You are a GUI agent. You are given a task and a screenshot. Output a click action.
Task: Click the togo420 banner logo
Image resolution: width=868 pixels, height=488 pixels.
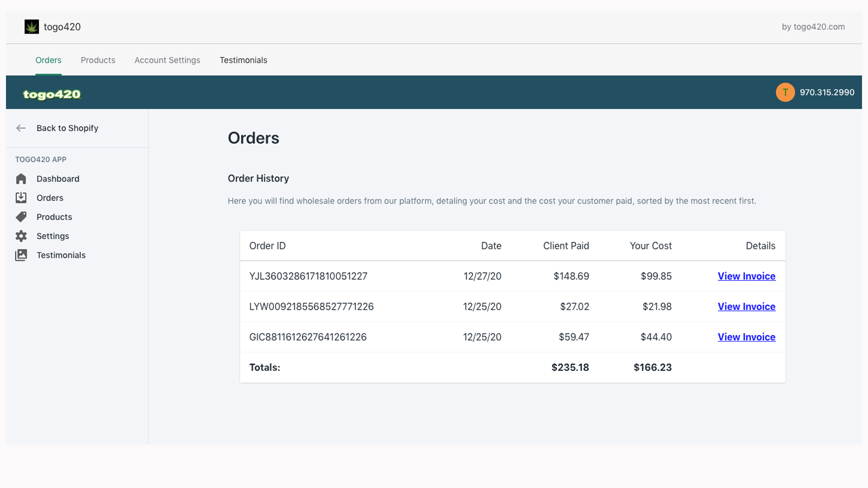[52, 94]
